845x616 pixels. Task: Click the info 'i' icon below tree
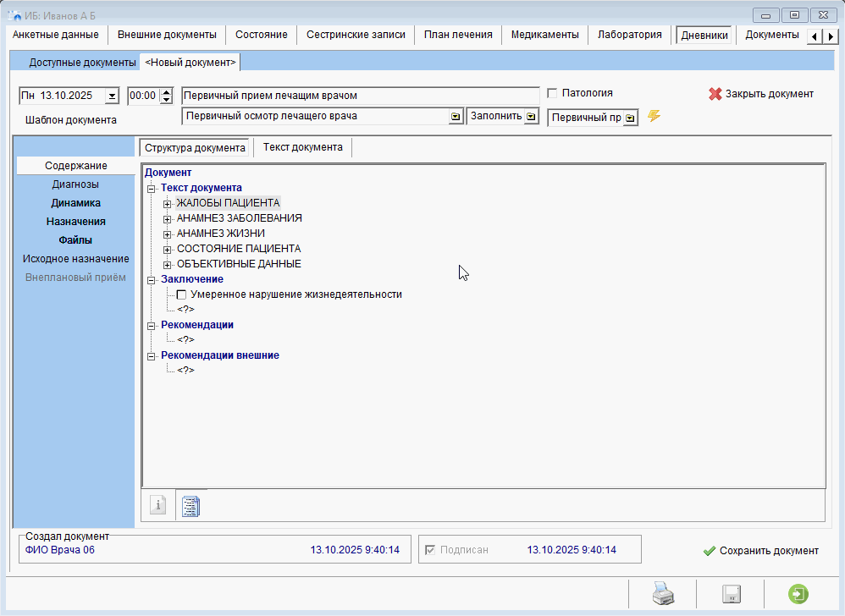tap(157, 505)
